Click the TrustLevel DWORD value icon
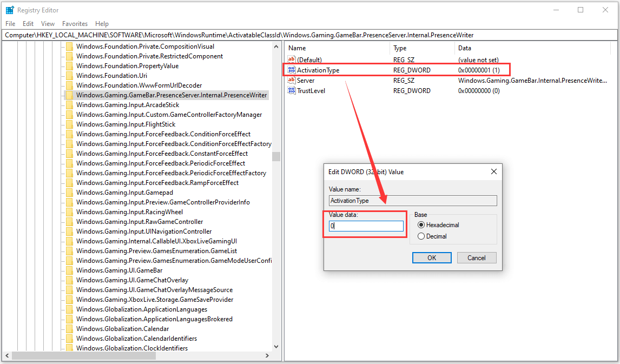620x364 pixels. coord(292,91)
